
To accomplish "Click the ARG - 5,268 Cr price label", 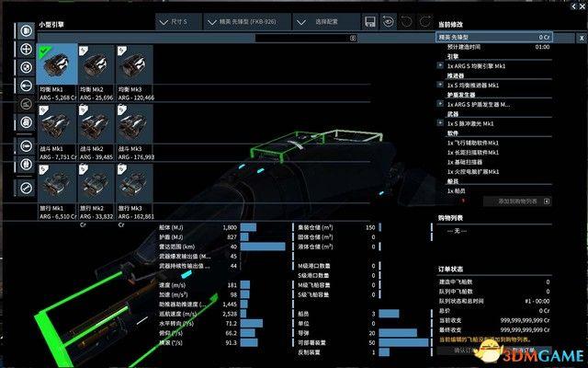I will point(58,98).
